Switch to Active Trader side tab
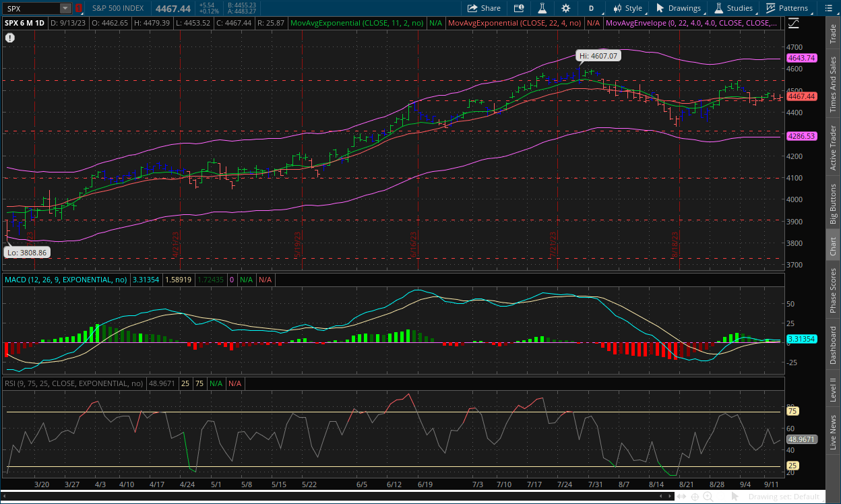Screen dimensions: 841x504 point(834,147)
